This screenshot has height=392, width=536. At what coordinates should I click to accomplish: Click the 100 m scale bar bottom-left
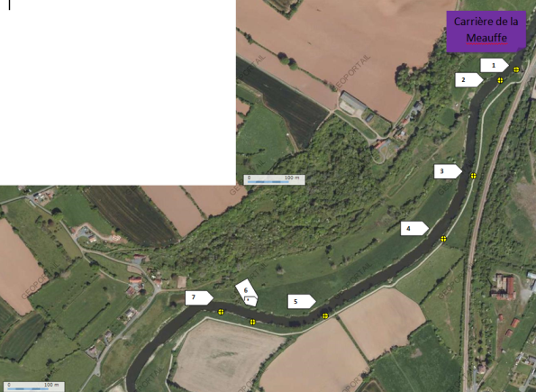32,387
